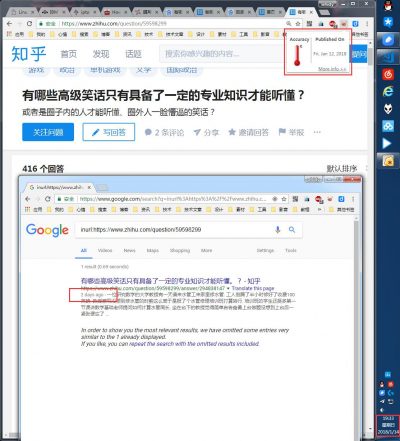Open the Baidu cloud icon on the taskbar
Screen dimensions: 400x441
coord(388,126)
